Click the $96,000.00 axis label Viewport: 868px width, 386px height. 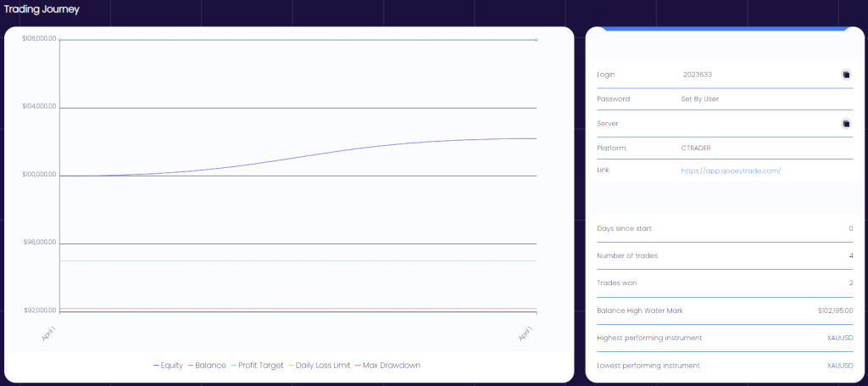coord(39,243)
